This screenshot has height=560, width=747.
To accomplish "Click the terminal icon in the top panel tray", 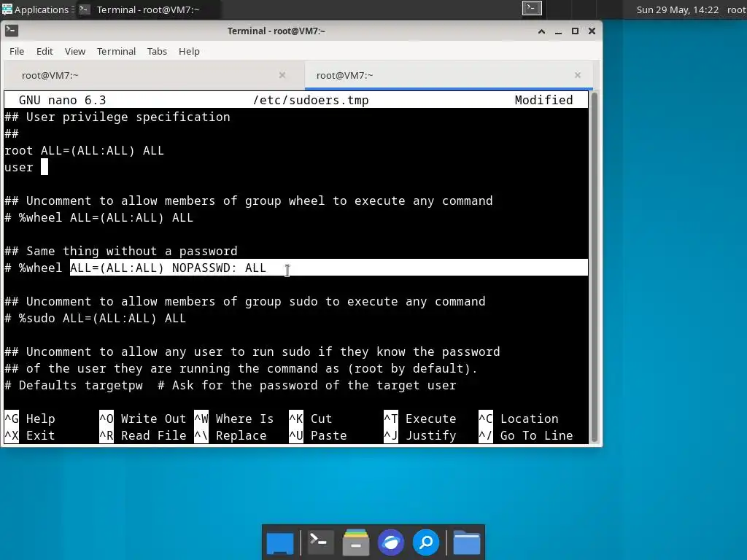I will pos(532,8).
